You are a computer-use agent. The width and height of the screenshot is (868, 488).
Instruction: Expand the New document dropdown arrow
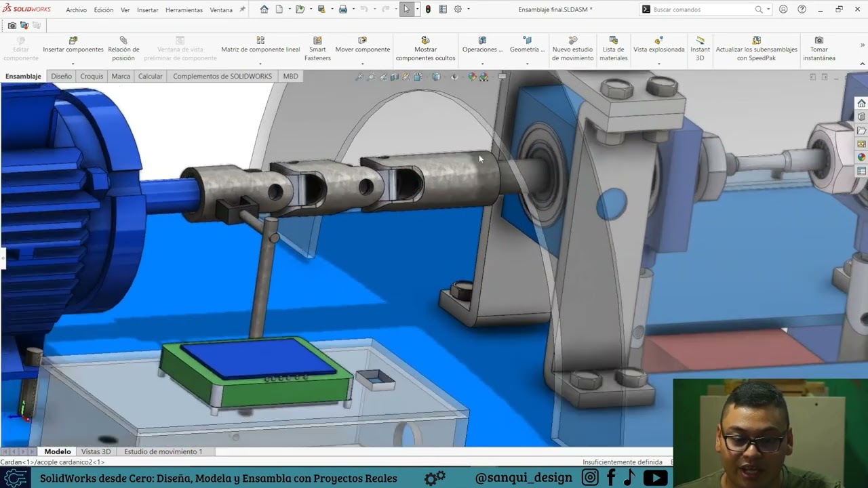pos(290,9)
